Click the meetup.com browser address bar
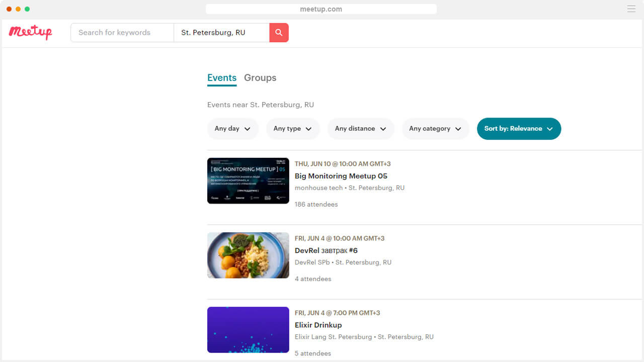Screen dimensions: 644x362 [x=321, y=9]
